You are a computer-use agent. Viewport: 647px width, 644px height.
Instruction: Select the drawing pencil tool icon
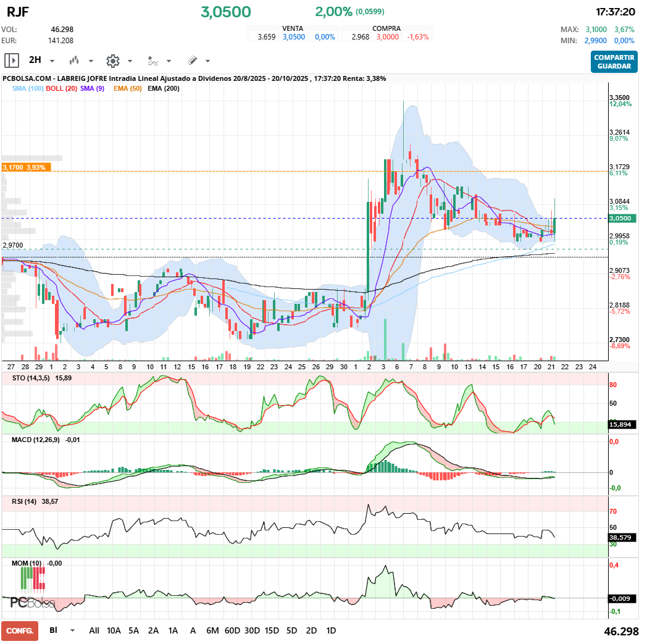point(192,61)
